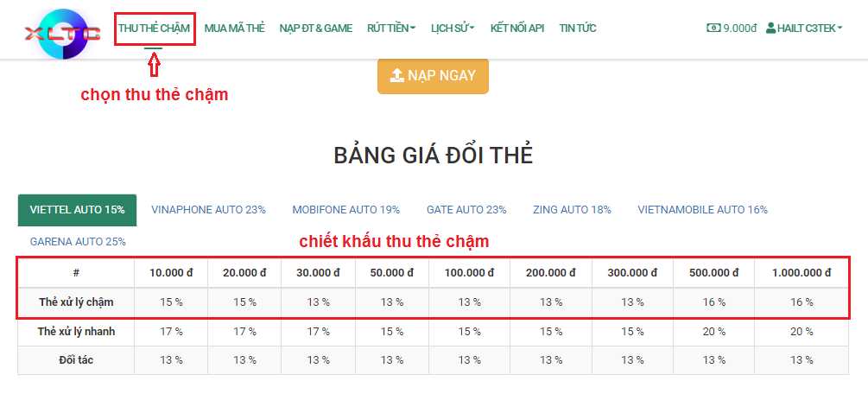Click the XLTC site logo
This screenshot has height=413, width=868.
click(x=62, y=35)
